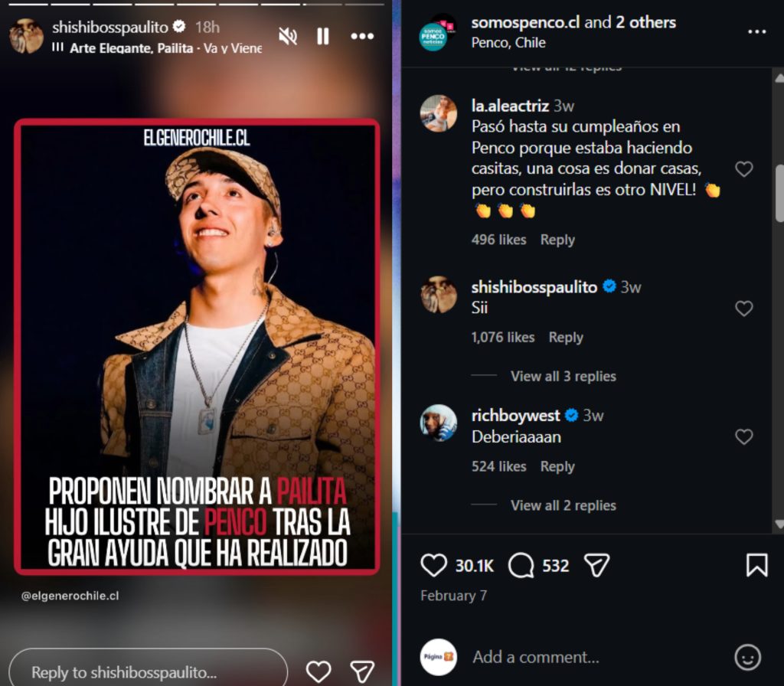
Task: Open the comments bubble icon
Action: 521,566
